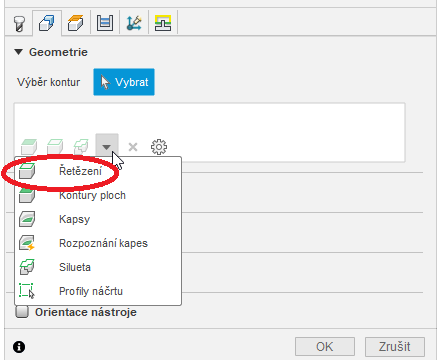The image size is (437, 360).
Task: Open the Linking tab icon
Action: (x=134, y=23)
